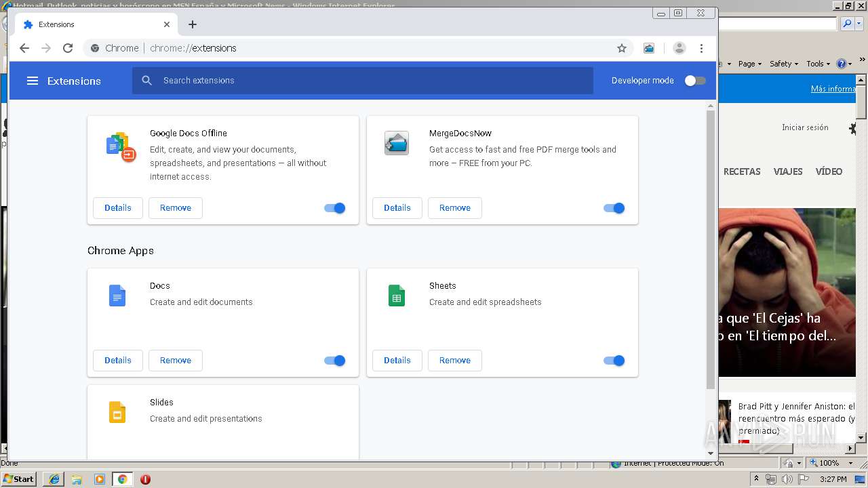Click the Chrome taskbar button
The width and height of the screenshot is (868, 488).
pos(122,479)
